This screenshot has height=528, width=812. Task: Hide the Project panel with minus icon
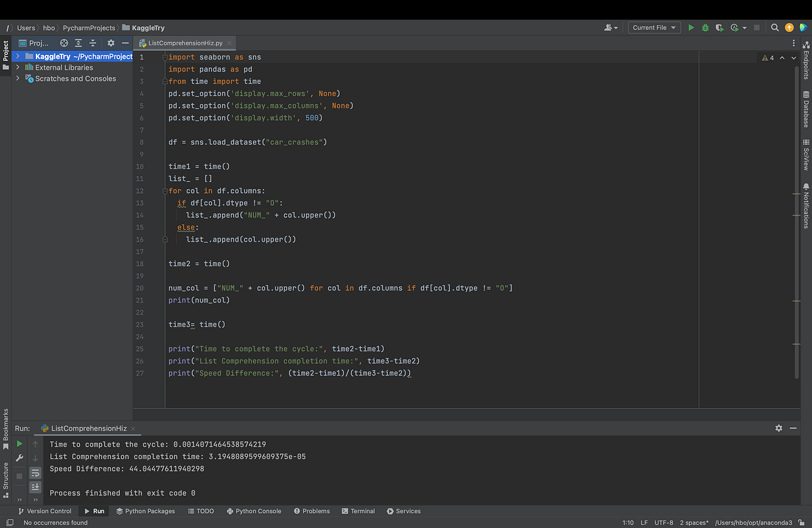pyautogui.click(x=125, y=43)
